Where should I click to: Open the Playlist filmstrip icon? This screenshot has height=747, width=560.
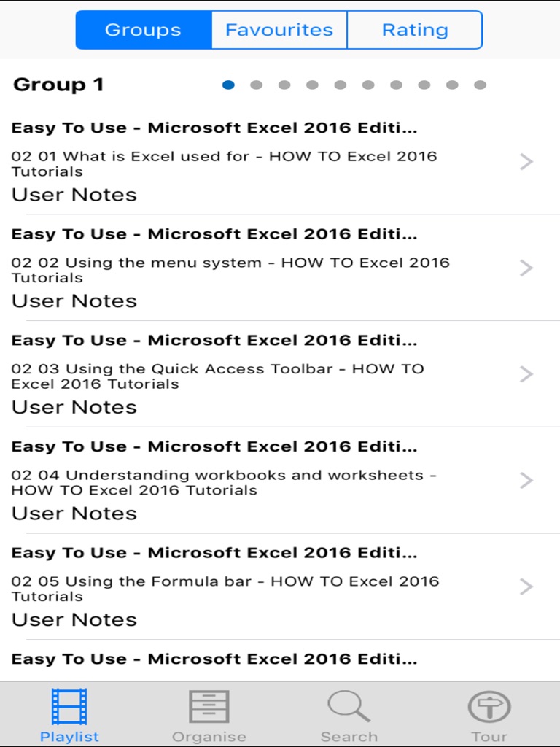point(69,707)
